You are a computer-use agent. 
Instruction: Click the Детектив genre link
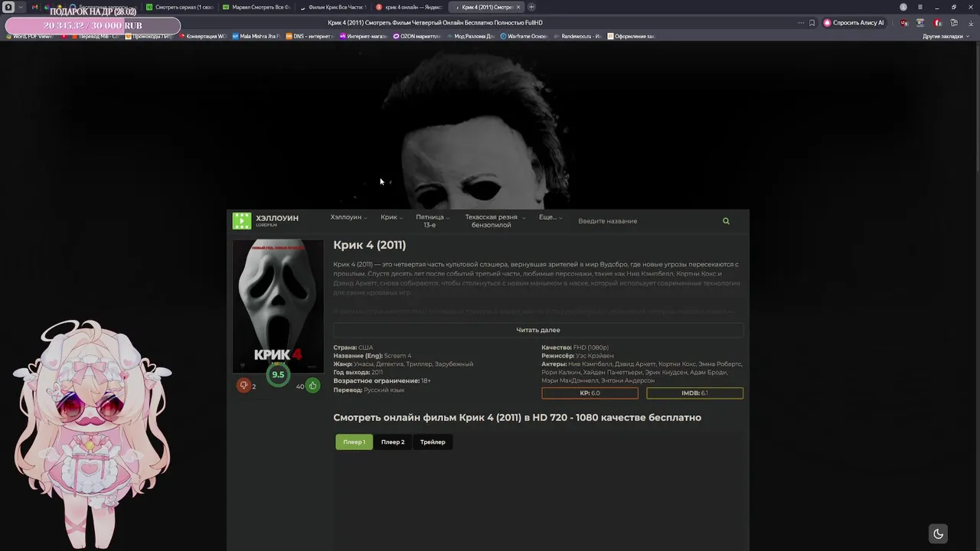[x=390, y=364]
